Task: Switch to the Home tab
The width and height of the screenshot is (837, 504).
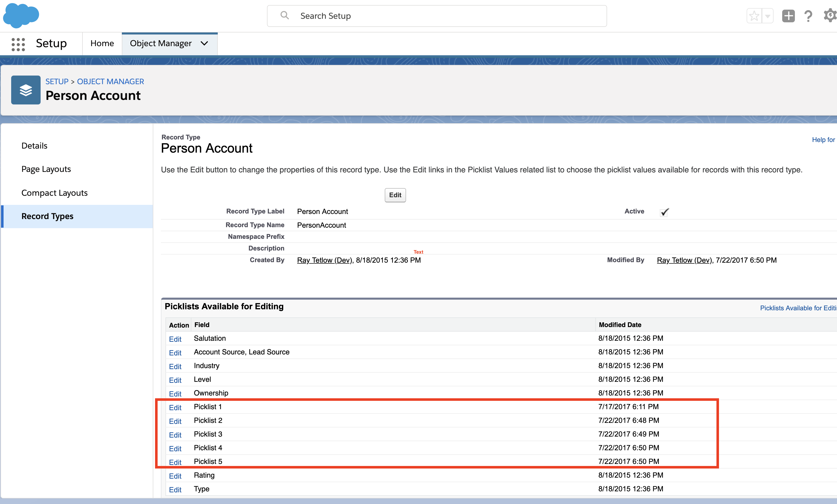Action: (x=102, y=43)
